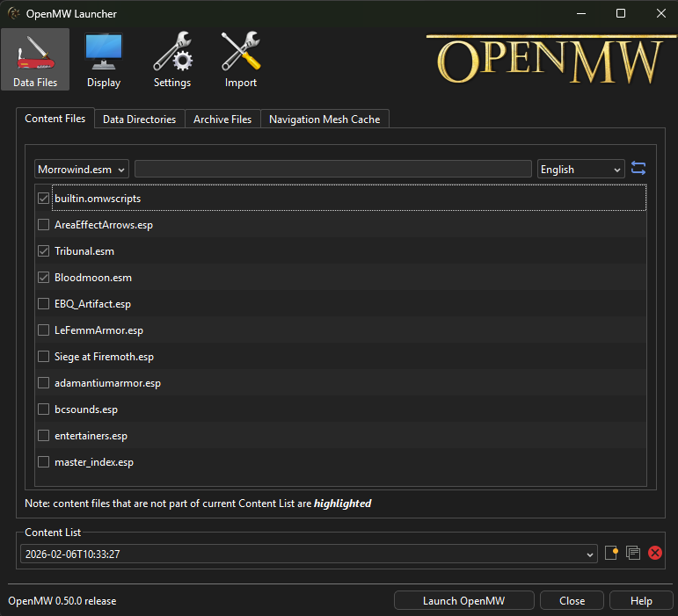Click the Close button at bottom
This screenshot has height=616, width=678.
point(572,601)
